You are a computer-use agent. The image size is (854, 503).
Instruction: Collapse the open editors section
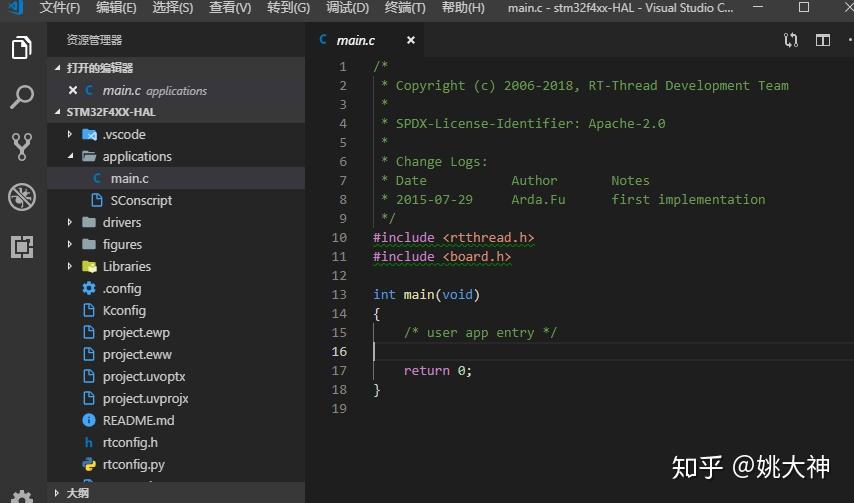coord(57,68)
